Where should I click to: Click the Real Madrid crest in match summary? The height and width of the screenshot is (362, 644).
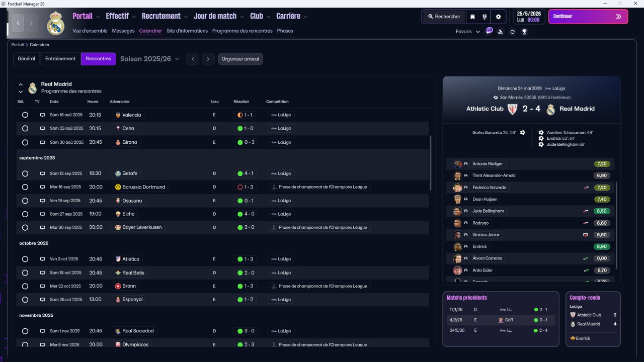pos(550,109)
